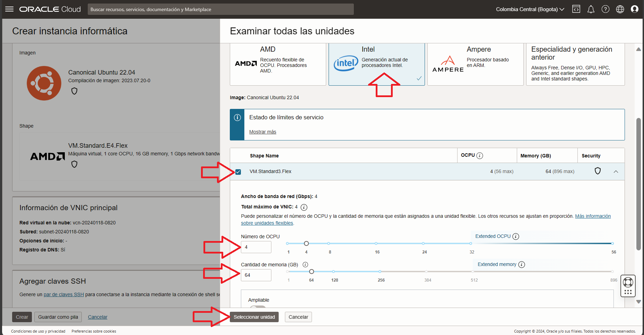Click shield icon under Canonical Ubuntu image
644x335 pixels.
74,91
